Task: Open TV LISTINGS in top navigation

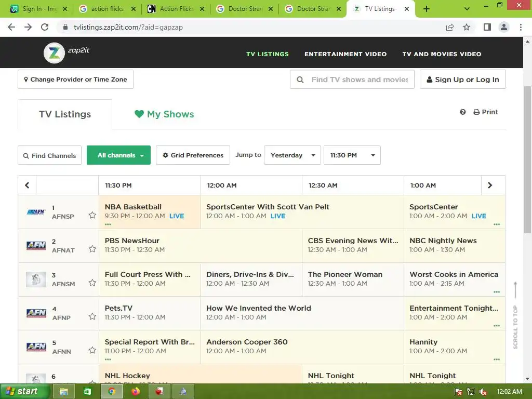Action: coord(268,54)
